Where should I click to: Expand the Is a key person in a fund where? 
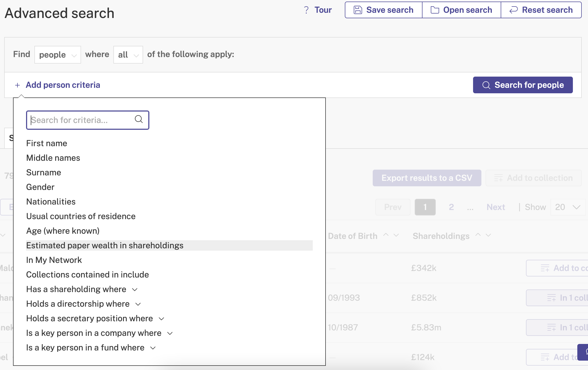153,347
